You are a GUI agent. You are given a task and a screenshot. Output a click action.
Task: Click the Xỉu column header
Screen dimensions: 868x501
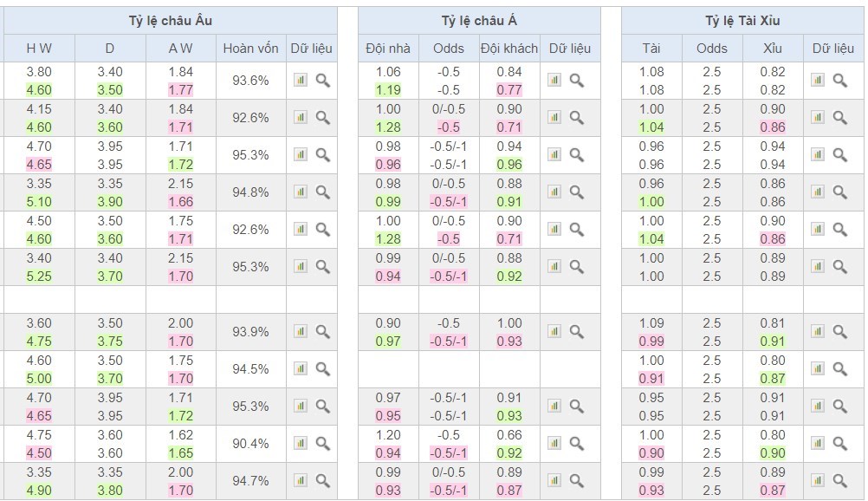click(x=773, y=49)
